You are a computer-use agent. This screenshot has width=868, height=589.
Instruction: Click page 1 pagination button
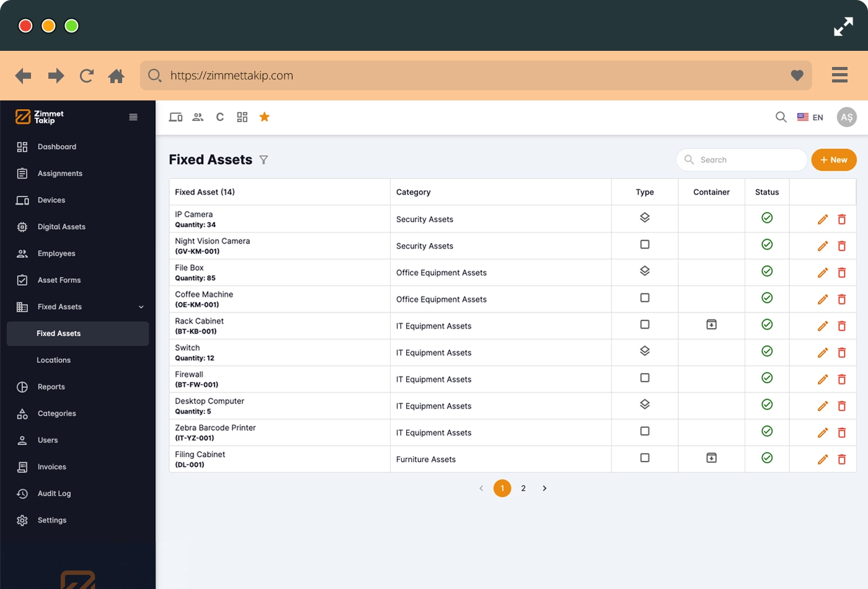(x=502, y=489)
